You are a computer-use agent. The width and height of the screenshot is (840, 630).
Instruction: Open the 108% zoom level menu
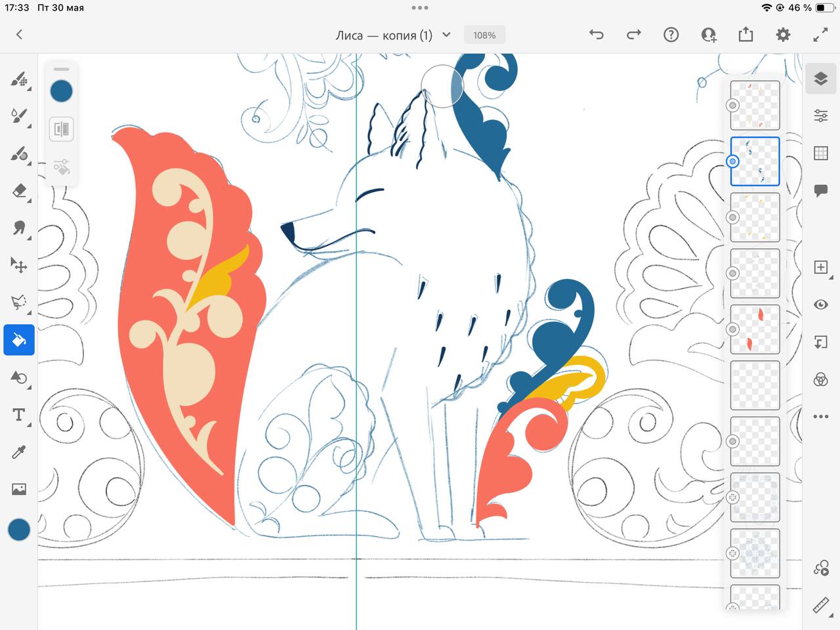tap(484, 35)
